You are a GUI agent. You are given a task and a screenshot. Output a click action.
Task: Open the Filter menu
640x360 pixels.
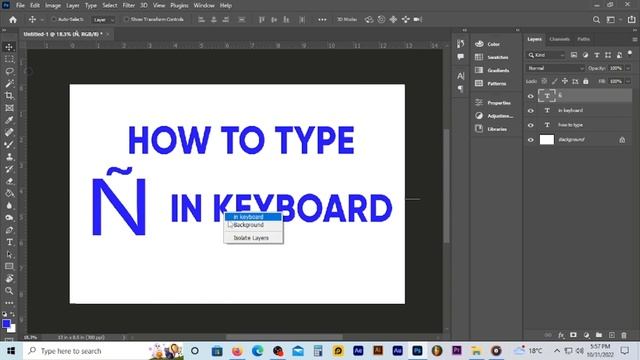tap(129, 5)
